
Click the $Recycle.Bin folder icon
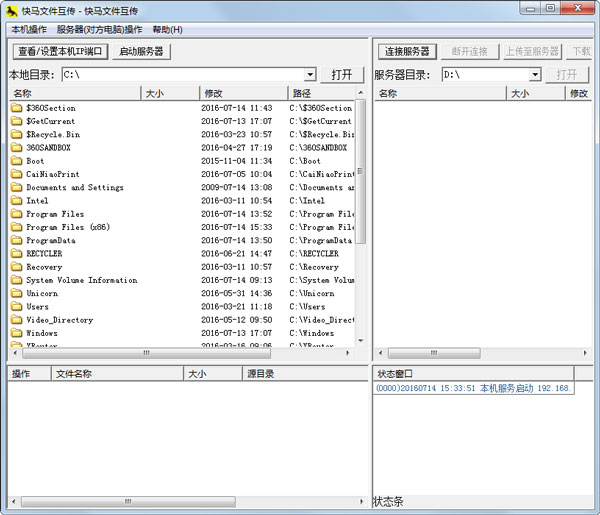coord(16,134)
